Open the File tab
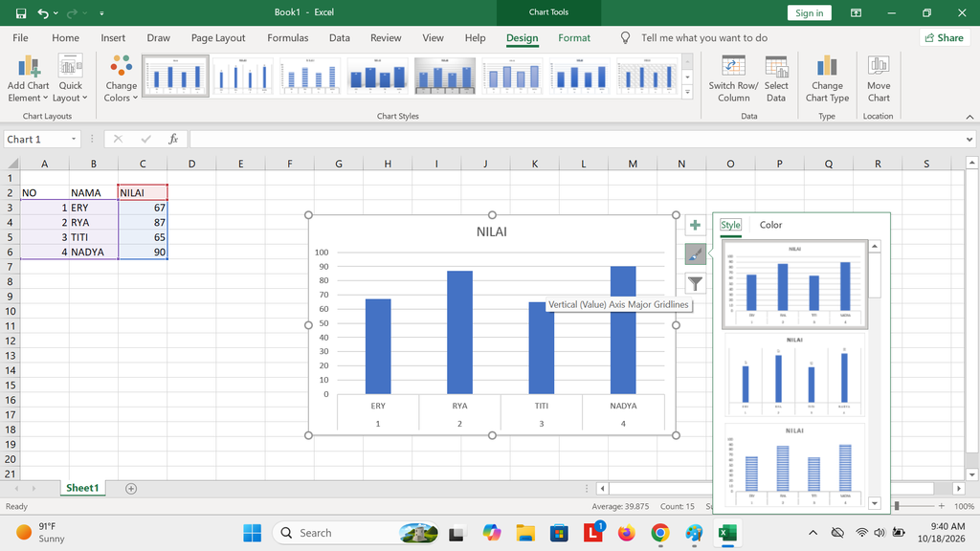Image resolution: width=980 pixels, height=551 pixels. pos(20,38)
